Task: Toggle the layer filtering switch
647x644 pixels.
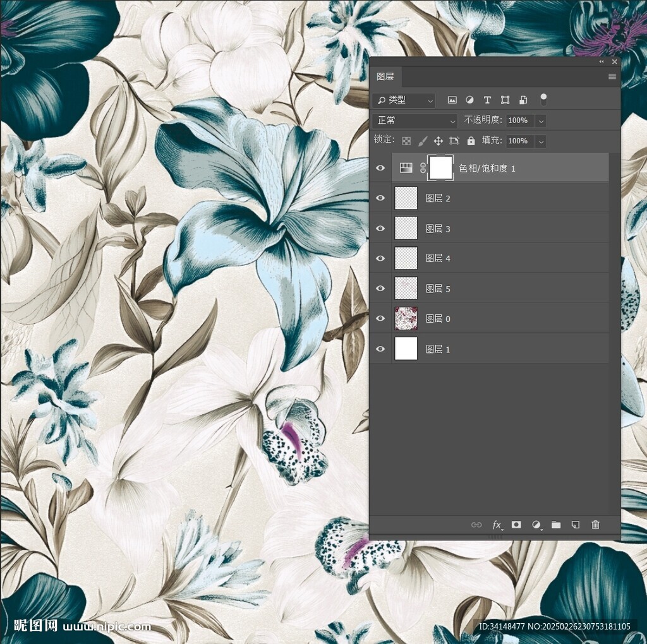Action: pos(543,99)
